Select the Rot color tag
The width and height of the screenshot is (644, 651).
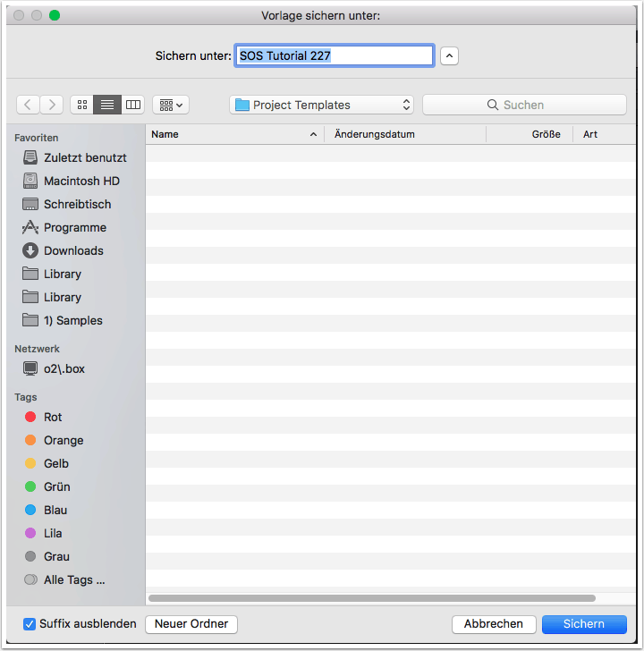(52, 417)
